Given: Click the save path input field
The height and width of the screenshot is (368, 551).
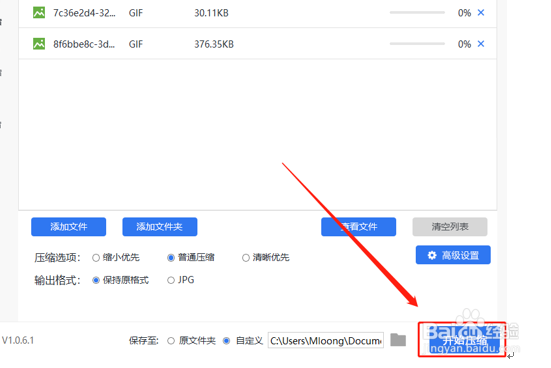Looking at the screenshot, I should pyautogui.click(x=326, y=340).
